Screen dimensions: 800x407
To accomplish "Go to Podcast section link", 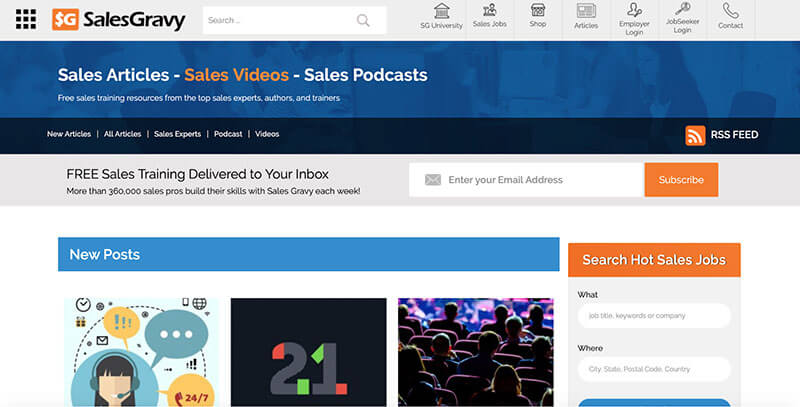I will 228,134.
